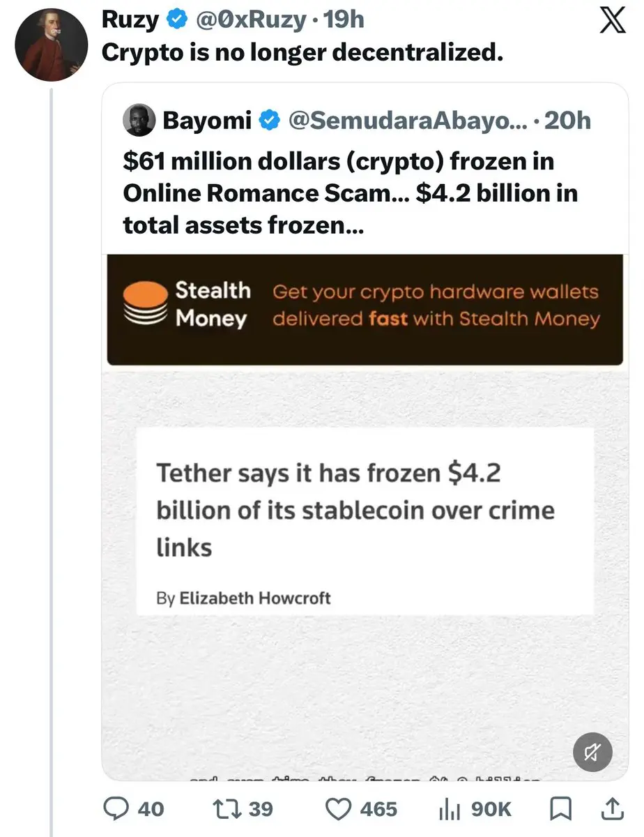Open the 20h quoted post timestamp
The image size is (644, 837).
[x=567, y=121]
